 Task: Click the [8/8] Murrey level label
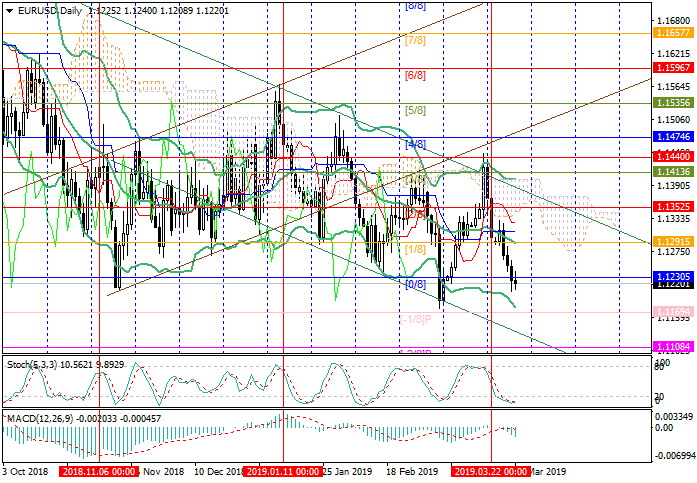[x=416, y=6]
